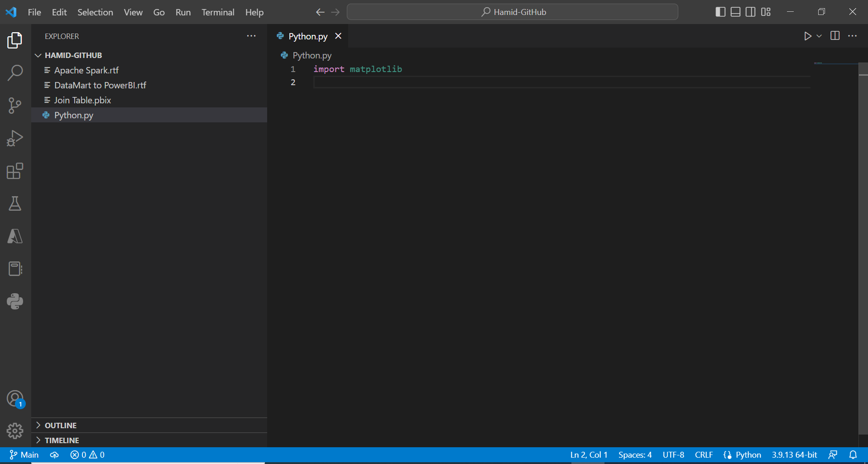This screenshot has width=868, height=464.
Task: Open the Search view in activity bar
Action: pyautogui.click(x=15, y=72)
